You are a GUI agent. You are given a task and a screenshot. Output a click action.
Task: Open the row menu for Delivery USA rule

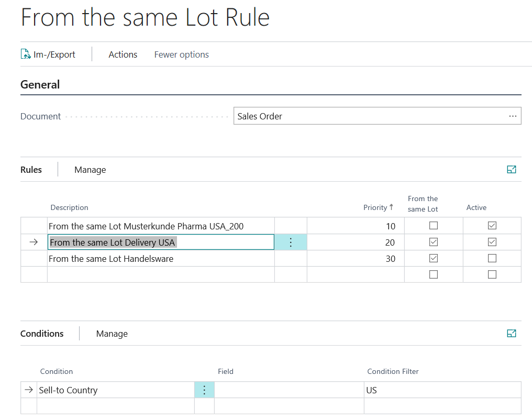pyautogui.click(x=291, y=242)
